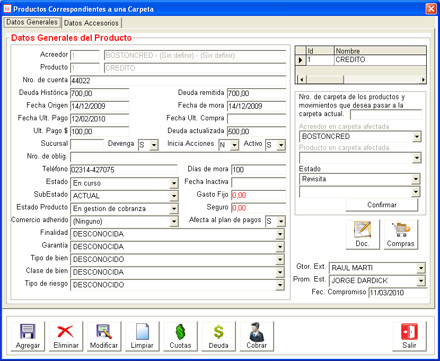Open Afecta al plan de pagos dropdown
440x361 pixels.
tap(281, 221)
